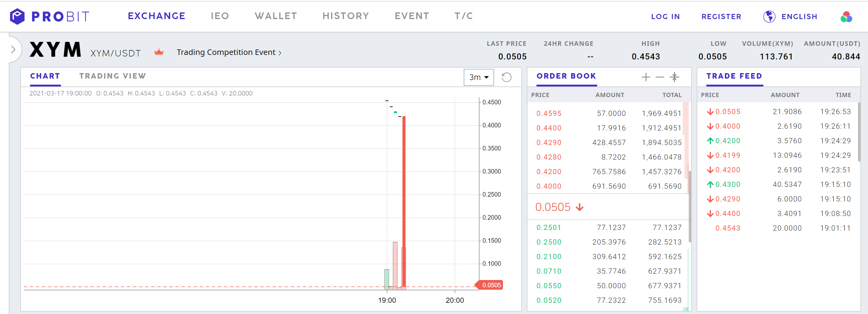This screenshot has width=868, height=314.
Task: Click the HIGH value 0.4543 in header
Action: pyautogui.click(x=646, y=57)
